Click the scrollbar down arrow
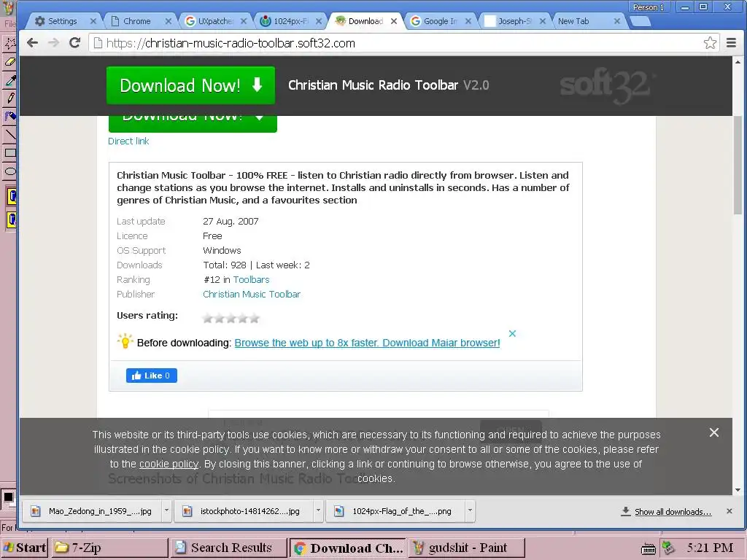 click(x=738, y=490)
